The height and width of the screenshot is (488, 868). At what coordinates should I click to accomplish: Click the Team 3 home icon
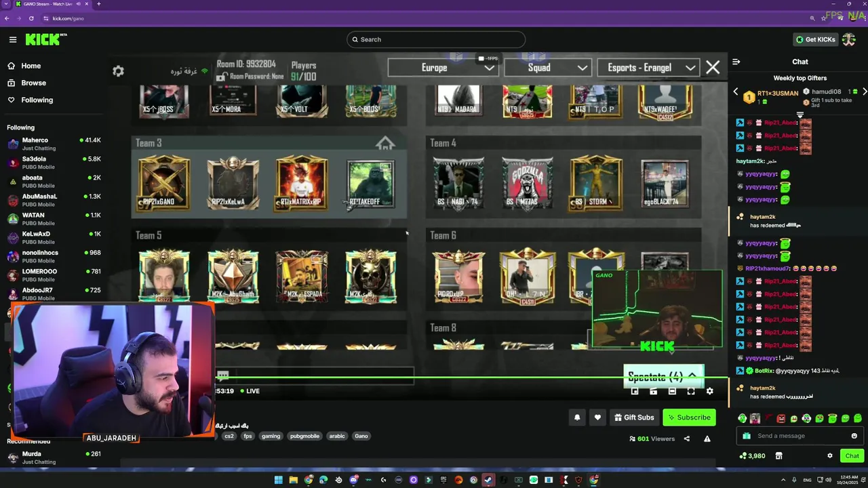385,143
